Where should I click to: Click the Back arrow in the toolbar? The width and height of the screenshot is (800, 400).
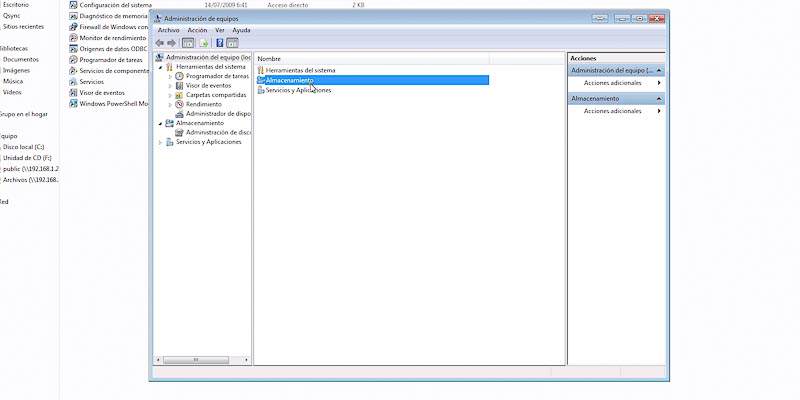pos(160,43)
